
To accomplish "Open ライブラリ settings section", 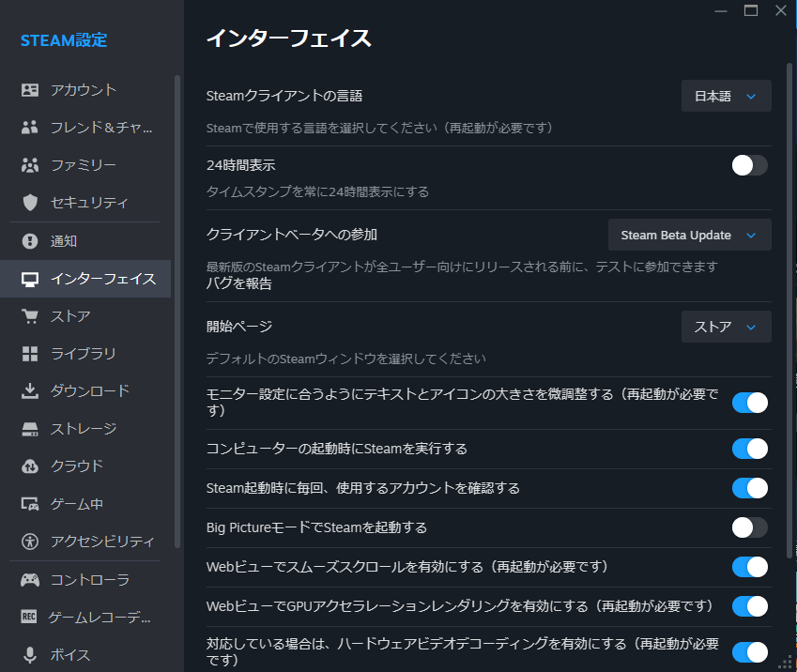I will pyautogui.click(x=85, y=354).
